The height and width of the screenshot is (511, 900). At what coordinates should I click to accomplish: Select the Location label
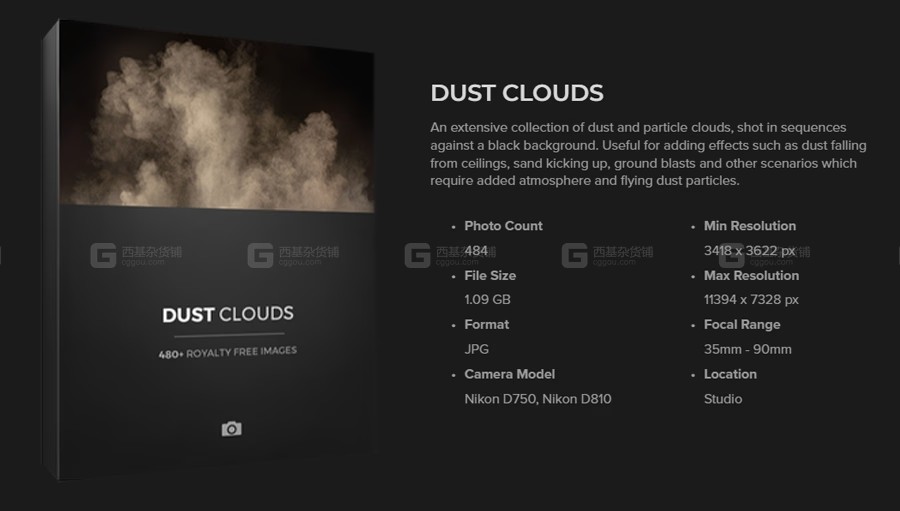click(x=730, y=374)
